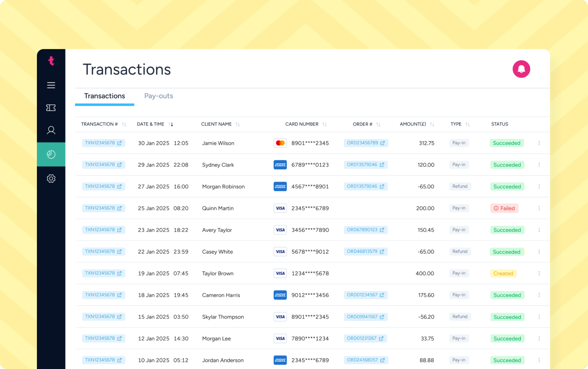Select the pie chart reports sidebar icon
The image size is (588, 369).
[x=51, y=154]
